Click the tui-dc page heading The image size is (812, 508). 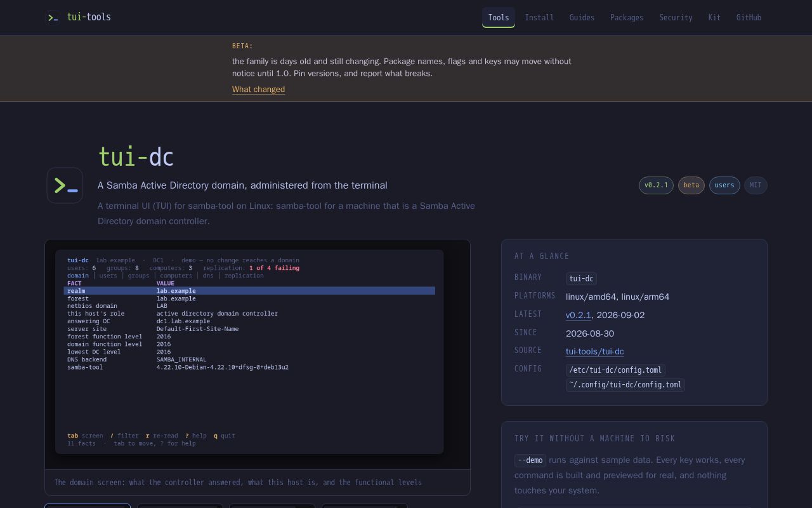[x=136, y=157]
